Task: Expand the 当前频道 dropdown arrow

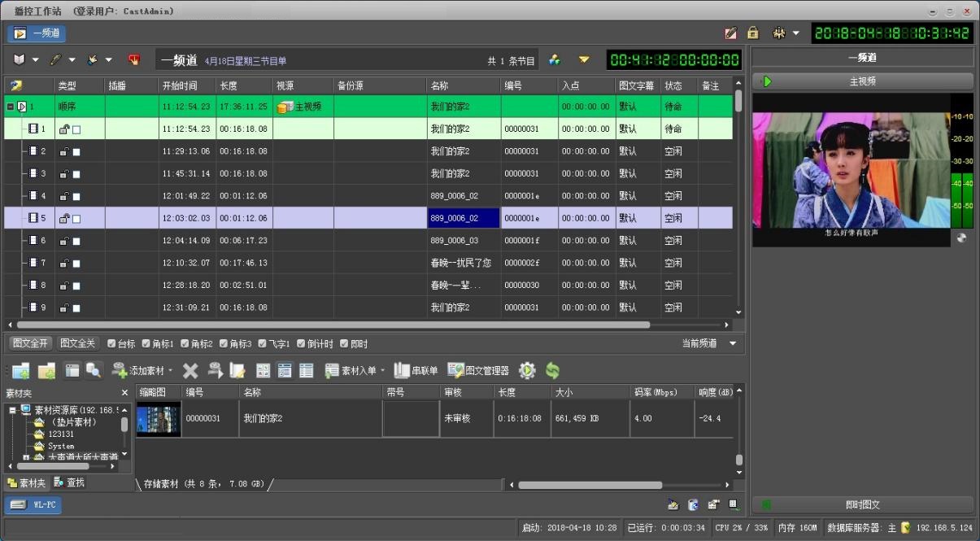Action: pos(733,343)
